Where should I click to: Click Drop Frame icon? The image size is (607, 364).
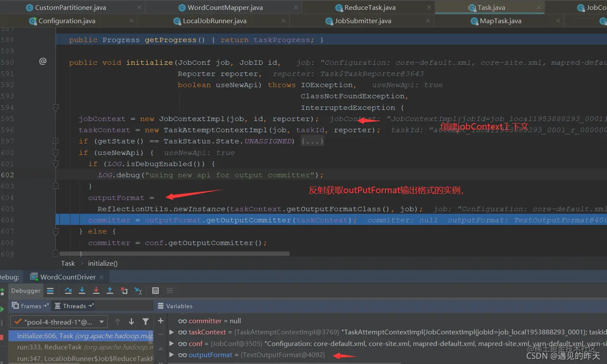[124, 291]
